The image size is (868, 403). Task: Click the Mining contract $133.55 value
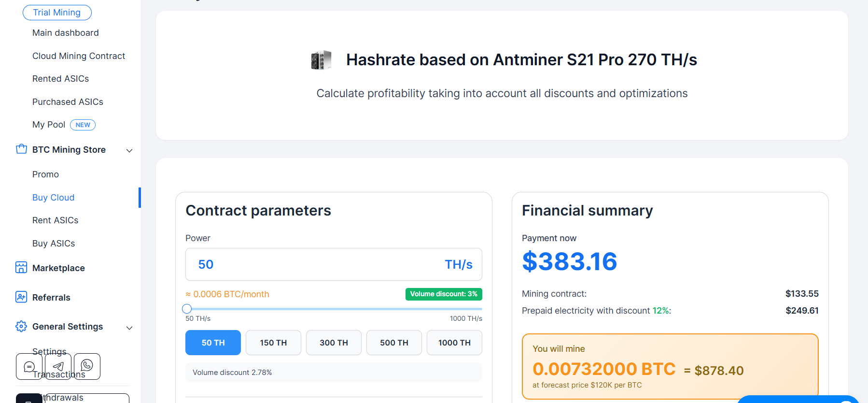point(802,294)
